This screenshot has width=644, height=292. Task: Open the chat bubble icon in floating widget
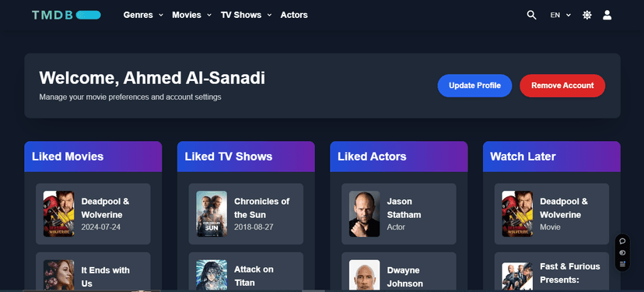622,241
